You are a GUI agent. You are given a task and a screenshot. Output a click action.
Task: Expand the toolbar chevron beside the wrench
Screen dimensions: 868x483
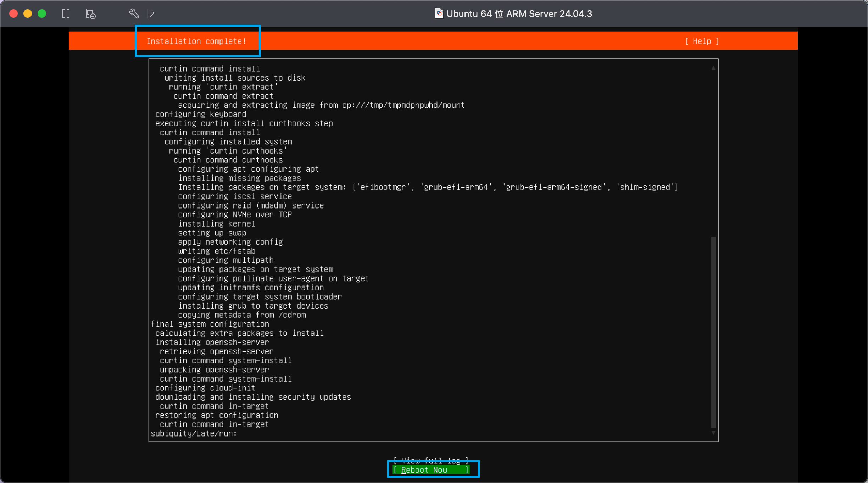click(152, 14)
